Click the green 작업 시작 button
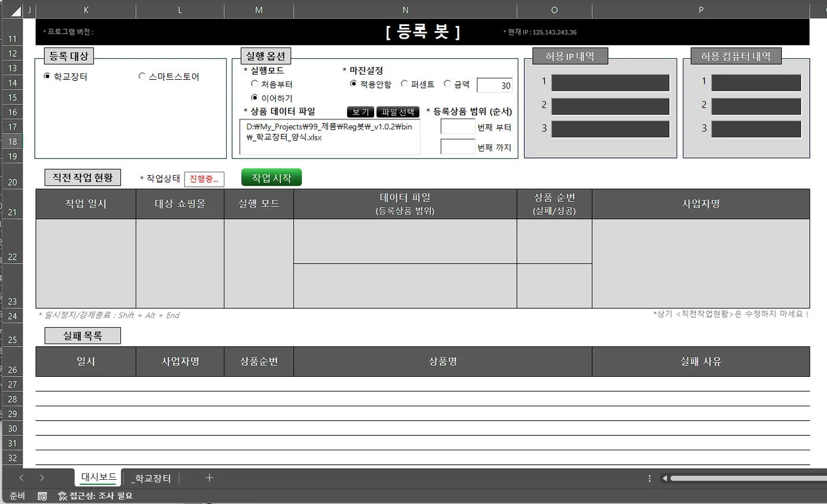827x504 pixels. 271,178
